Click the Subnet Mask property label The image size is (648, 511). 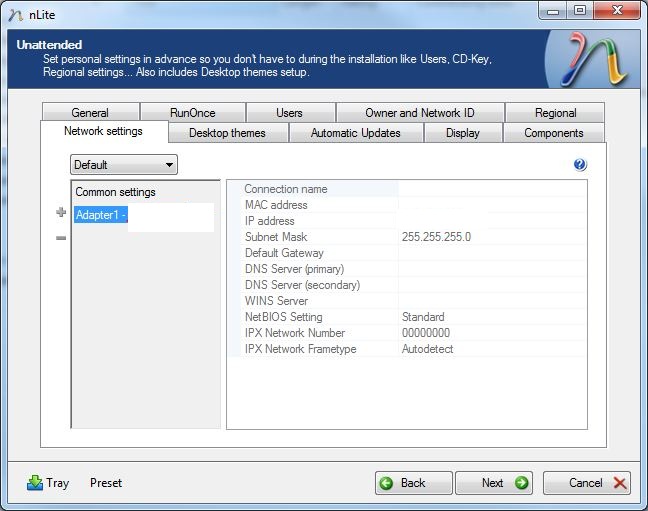coord(276,237)
